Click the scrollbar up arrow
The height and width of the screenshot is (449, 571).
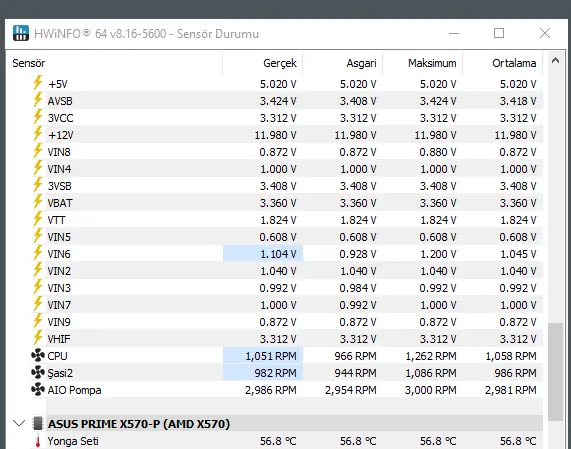[x=555, y=60]
